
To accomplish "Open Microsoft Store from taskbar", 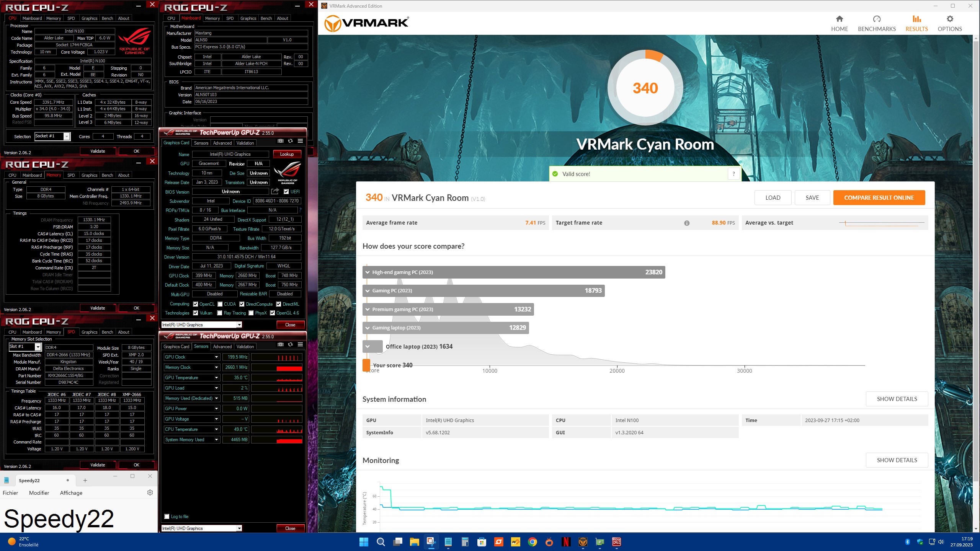I will click(x=482, y=542).
